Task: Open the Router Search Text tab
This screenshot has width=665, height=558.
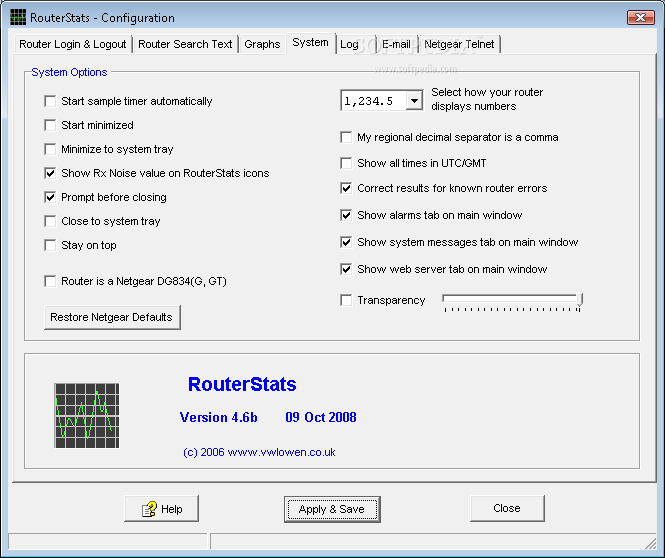Action: [185, 44]
